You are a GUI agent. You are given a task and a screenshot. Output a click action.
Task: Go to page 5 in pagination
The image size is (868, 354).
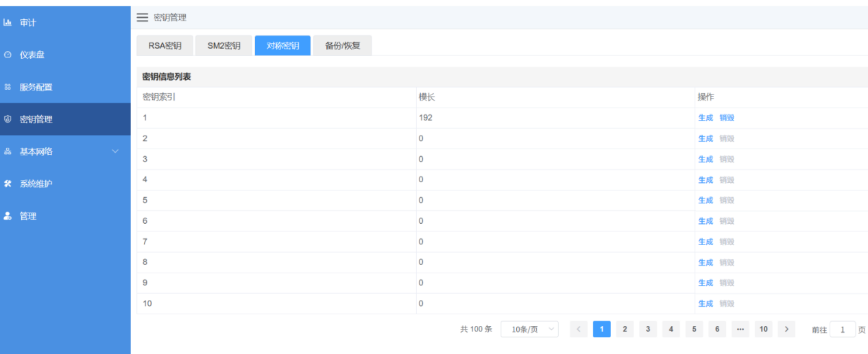point(694,329)
